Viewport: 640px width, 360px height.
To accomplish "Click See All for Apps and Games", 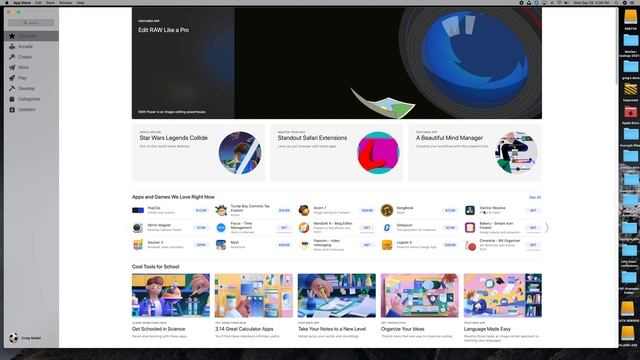I will (535, 197).
